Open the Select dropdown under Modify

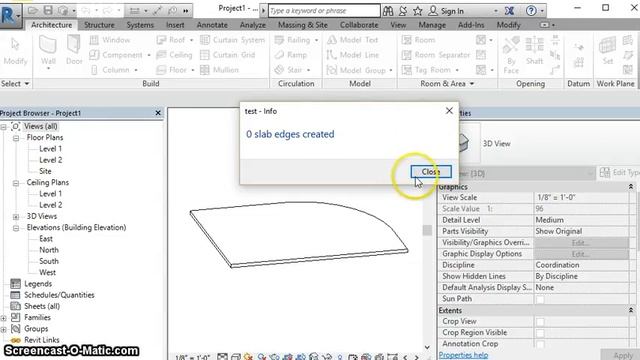tap(16, 84)
